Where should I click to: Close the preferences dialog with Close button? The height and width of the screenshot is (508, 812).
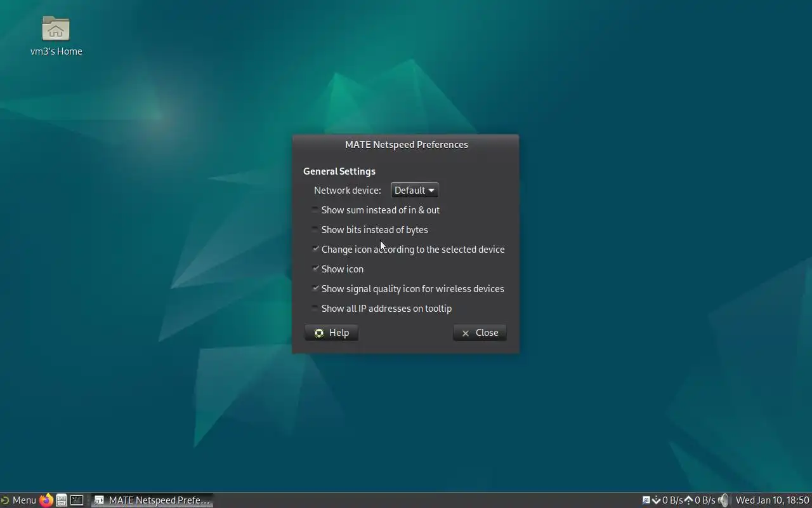pos(480,333)
